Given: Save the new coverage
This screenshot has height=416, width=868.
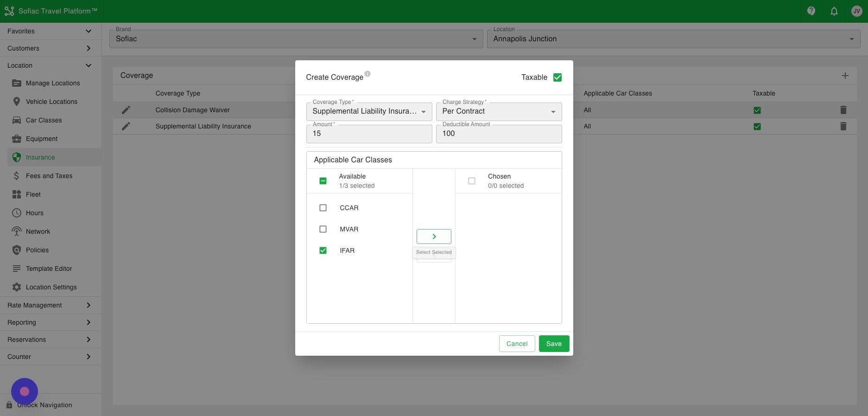Looking at the screenshot, I should click(554, 344).
